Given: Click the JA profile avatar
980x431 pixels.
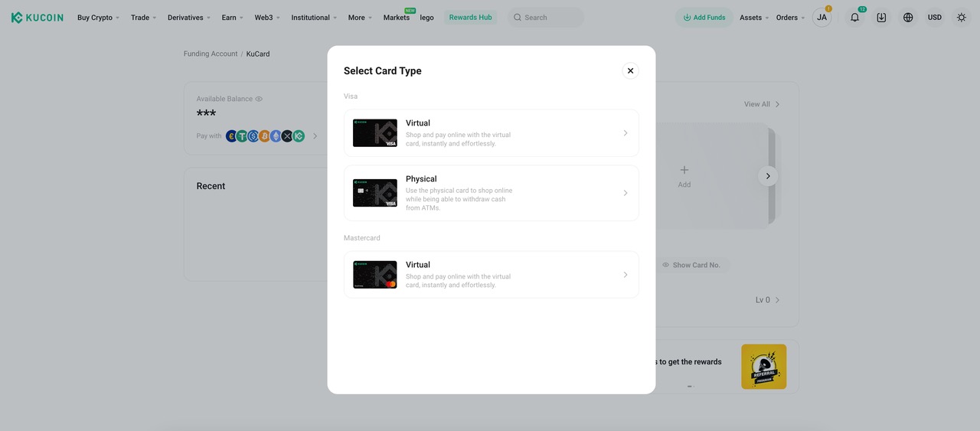Looking at the screenshot, I should pyautogui.click(x=822, y=18).
